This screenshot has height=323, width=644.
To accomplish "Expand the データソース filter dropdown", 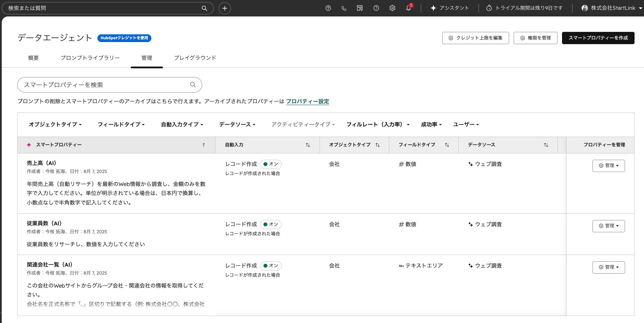I will tap(237, 124).
